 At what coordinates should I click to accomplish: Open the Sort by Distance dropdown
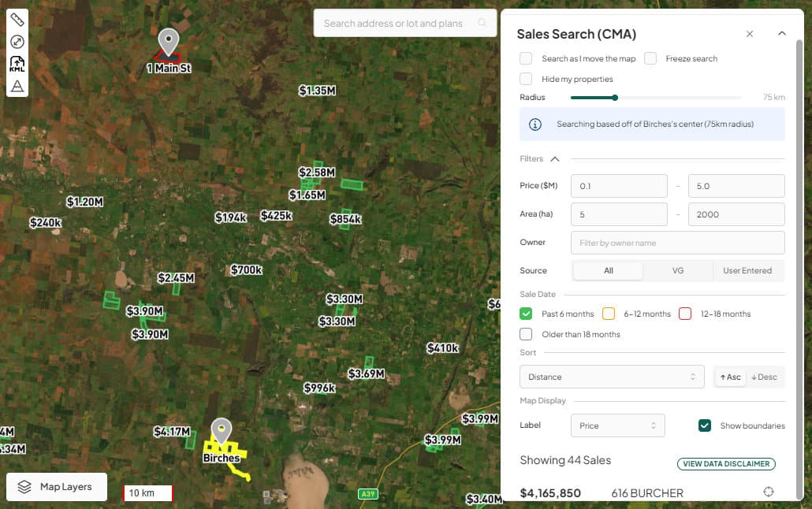click(612, 377)
